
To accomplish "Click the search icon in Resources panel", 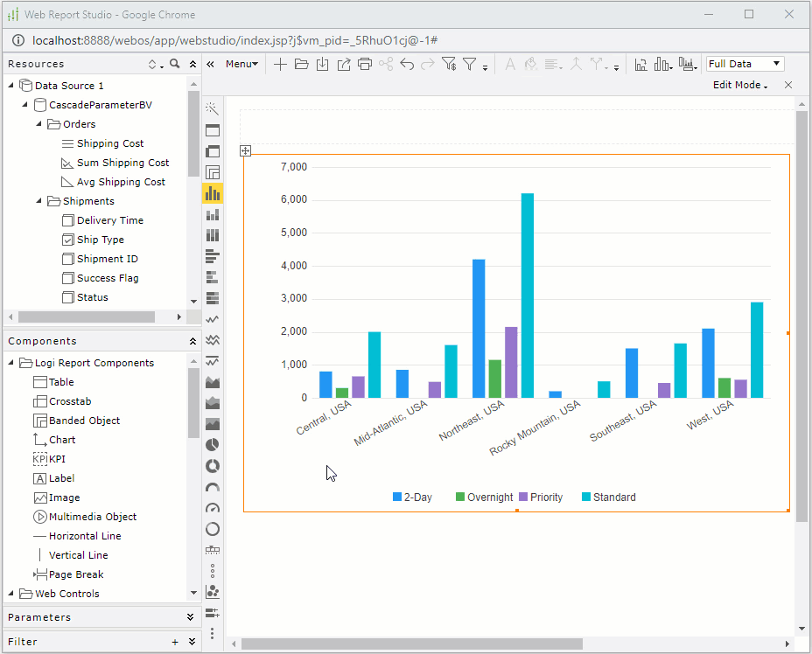I will (x=172, y=64).
